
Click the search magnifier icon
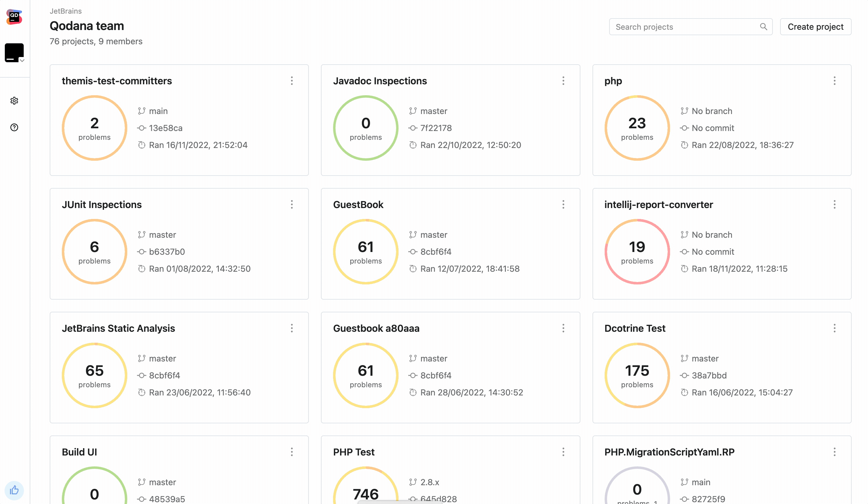tap(763, 27)
